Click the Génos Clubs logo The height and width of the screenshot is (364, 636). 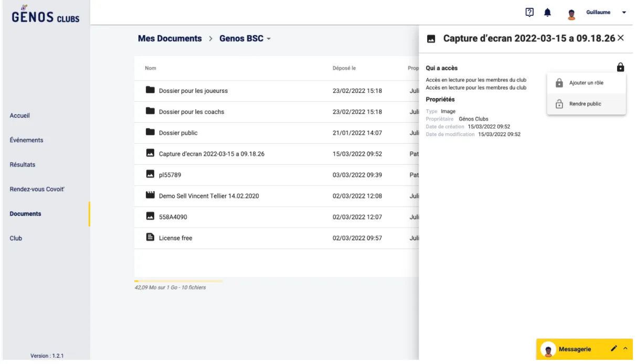tap(45, 14)
